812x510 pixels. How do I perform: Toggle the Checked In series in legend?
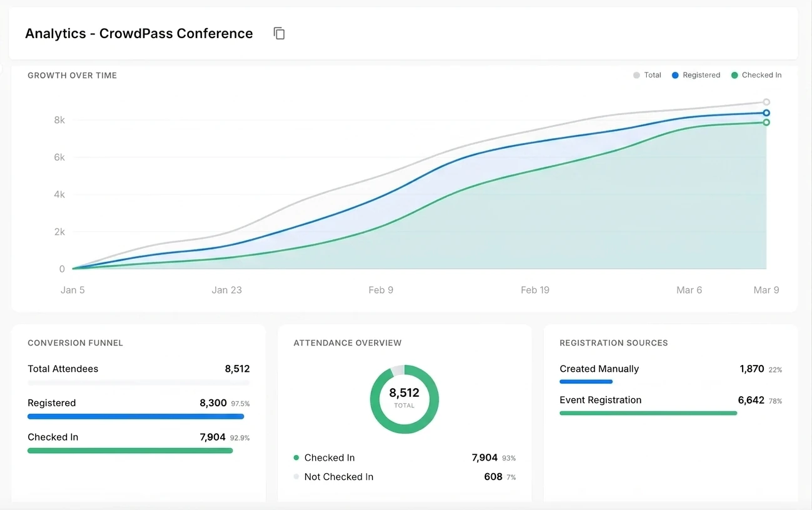[x=756, y=75]
